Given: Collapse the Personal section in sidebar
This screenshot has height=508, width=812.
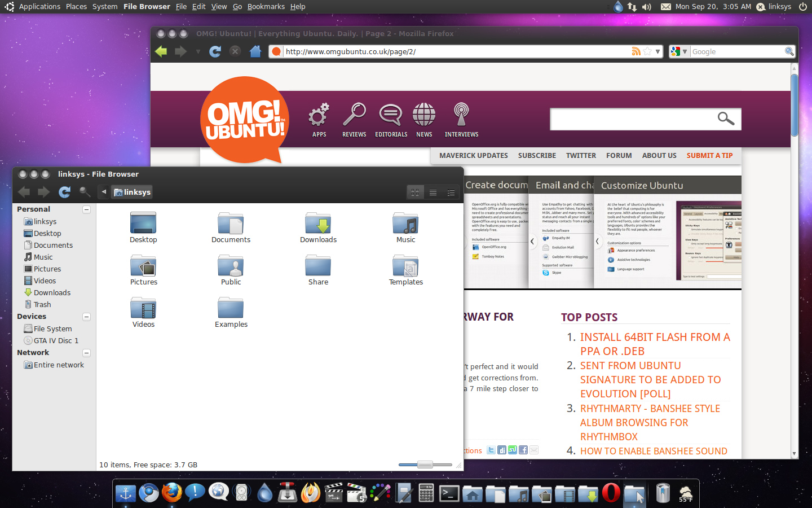Looking at the screenshot, I should [87, 209].
